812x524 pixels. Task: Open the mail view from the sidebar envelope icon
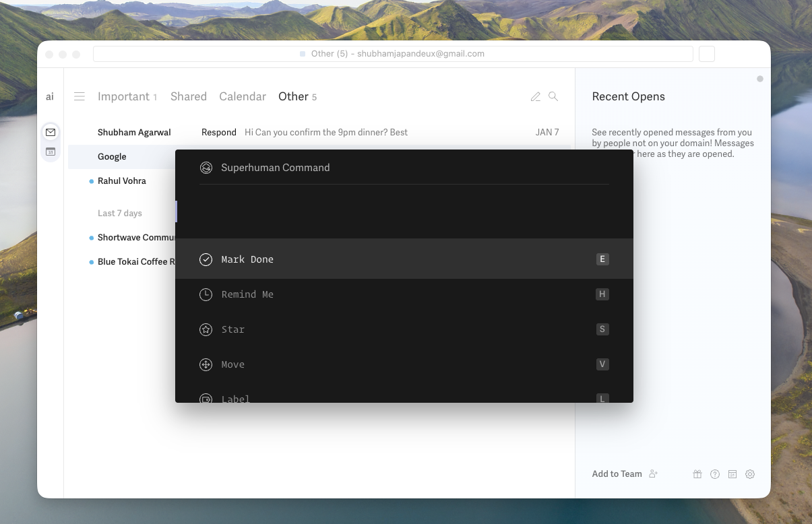[x=51, y=132]
